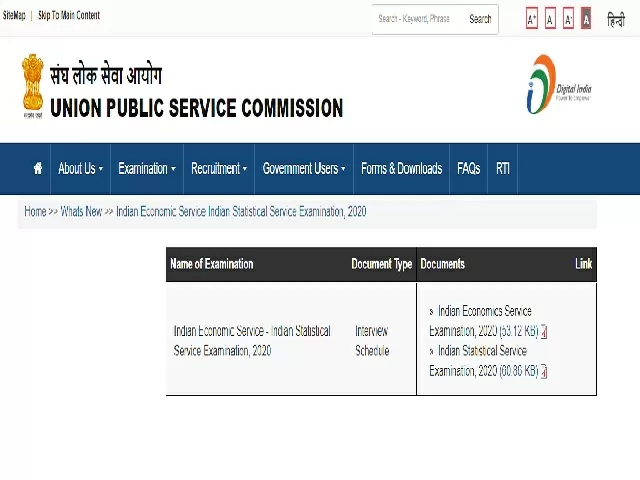Click the Indian Economic Service examination name cell
640x480 pixels.
point(252,340)
